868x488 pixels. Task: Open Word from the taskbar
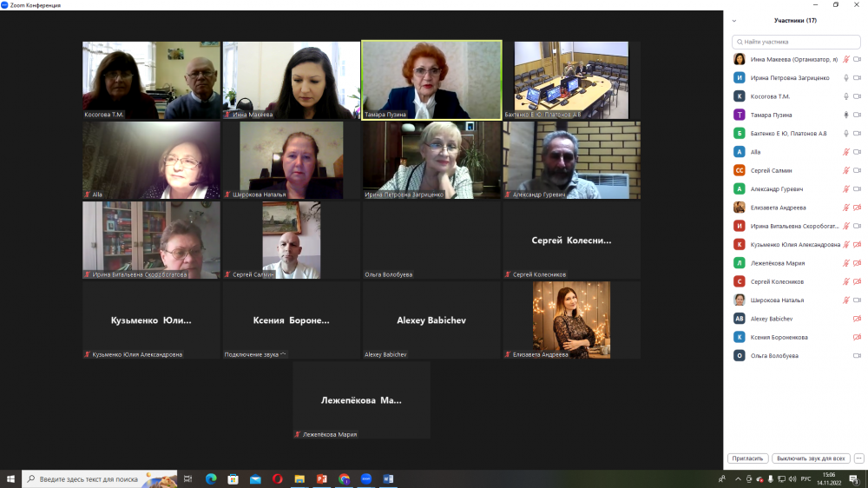tap(388, 478)
